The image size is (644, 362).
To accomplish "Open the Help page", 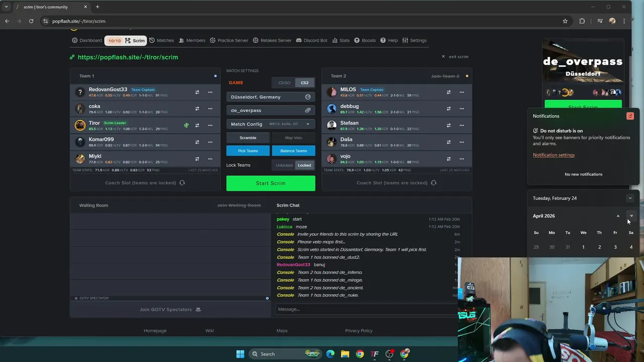I will click(389, 40).
